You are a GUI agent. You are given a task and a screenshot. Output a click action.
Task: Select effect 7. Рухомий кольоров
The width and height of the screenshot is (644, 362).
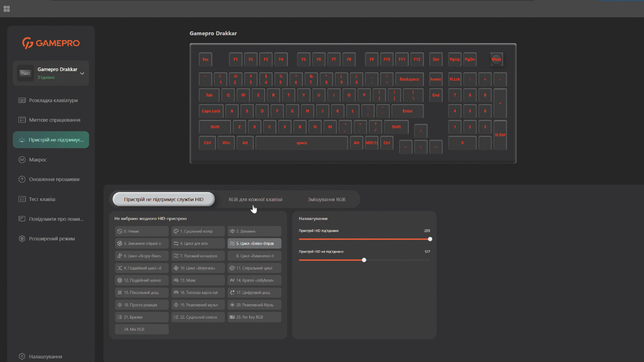coord(198,256)
